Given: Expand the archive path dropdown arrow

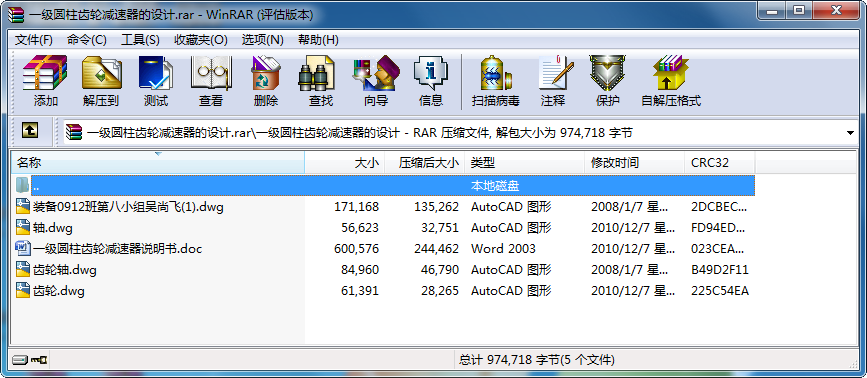Looking at the screenshot, I should click(x=850, y=133).
